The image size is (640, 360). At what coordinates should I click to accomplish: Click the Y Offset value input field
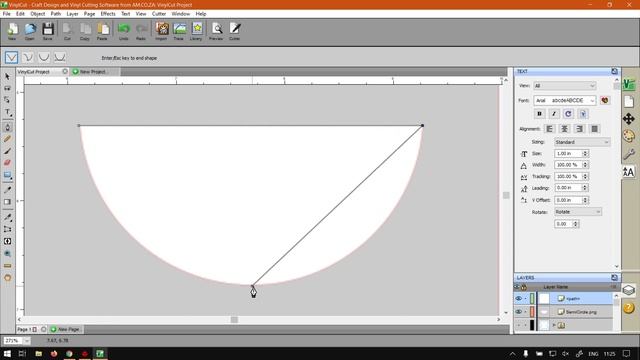[x=568, y=200]
